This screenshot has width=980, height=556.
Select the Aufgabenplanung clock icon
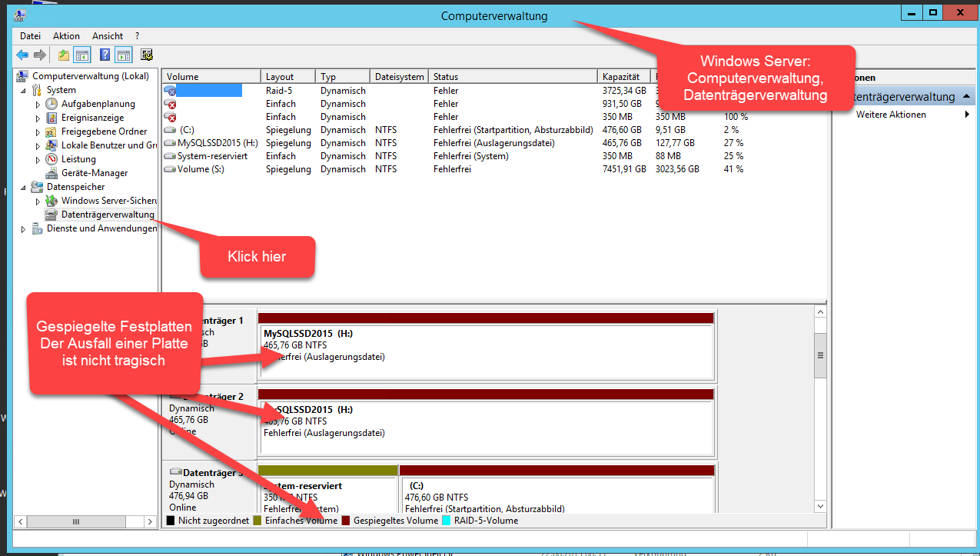51,104
